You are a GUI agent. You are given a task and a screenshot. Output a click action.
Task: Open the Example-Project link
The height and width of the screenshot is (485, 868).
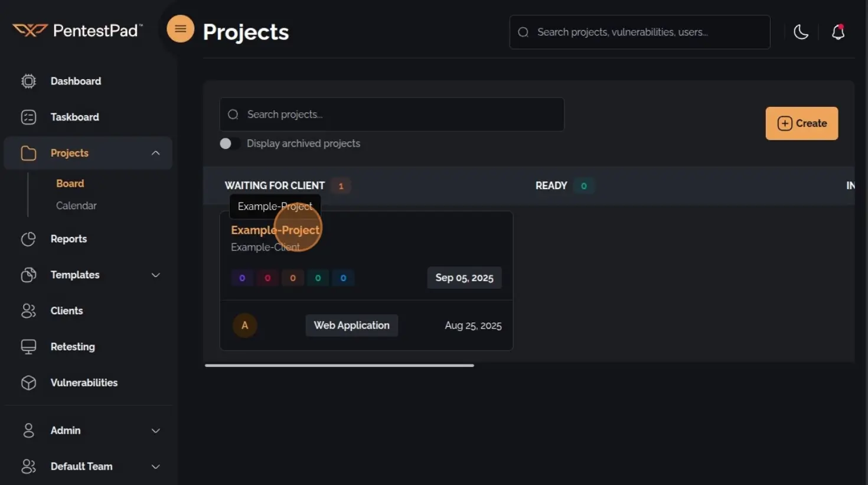pos(275,230)
